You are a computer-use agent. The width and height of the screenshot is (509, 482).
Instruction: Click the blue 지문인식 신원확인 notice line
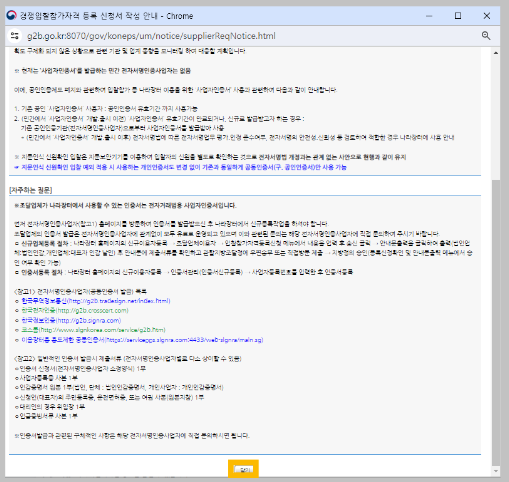(180, 167)
